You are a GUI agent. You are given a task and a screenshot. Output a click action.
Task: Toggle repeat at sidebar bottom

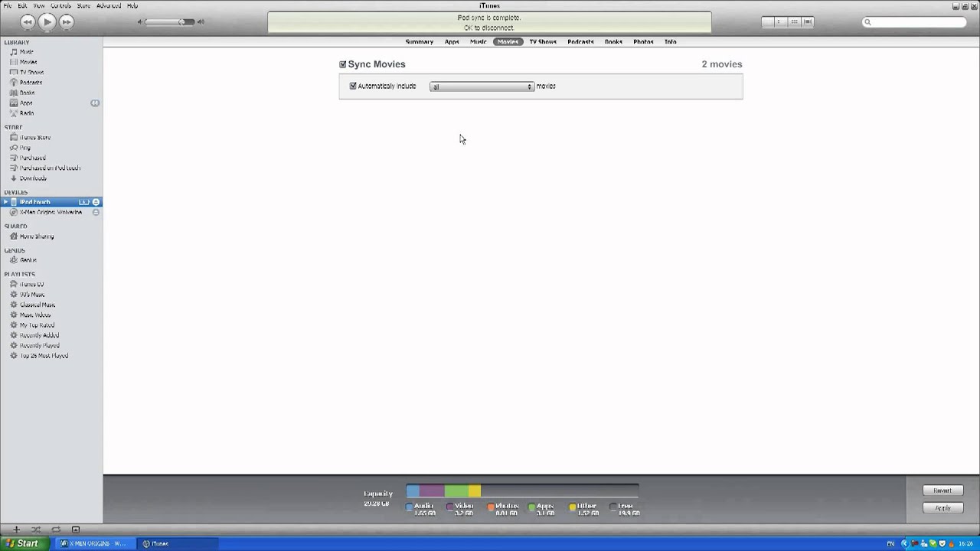[56, 530]
